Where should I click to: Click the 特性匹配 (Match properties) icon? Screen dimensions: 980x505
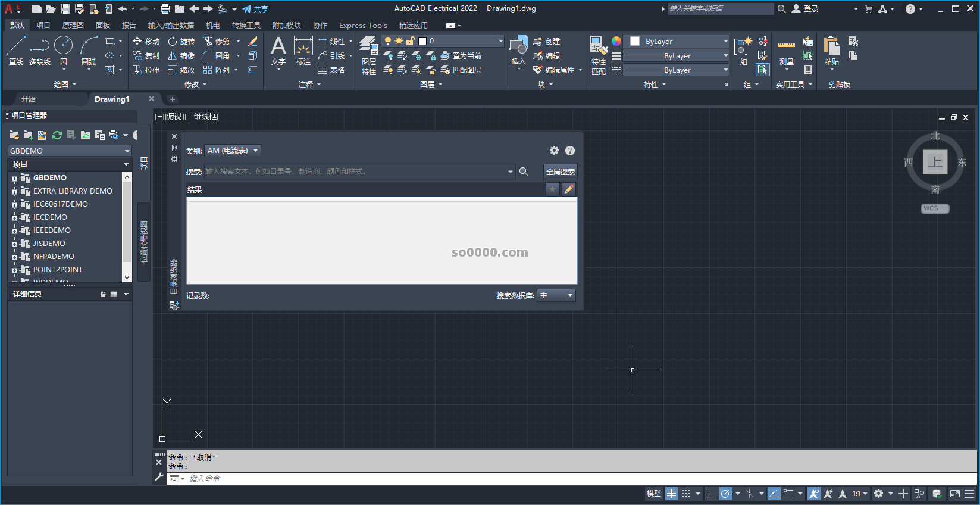599,55
